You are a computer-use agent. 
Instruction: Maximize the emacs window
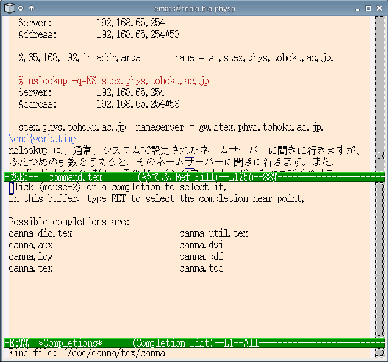[x=368, y=8]
